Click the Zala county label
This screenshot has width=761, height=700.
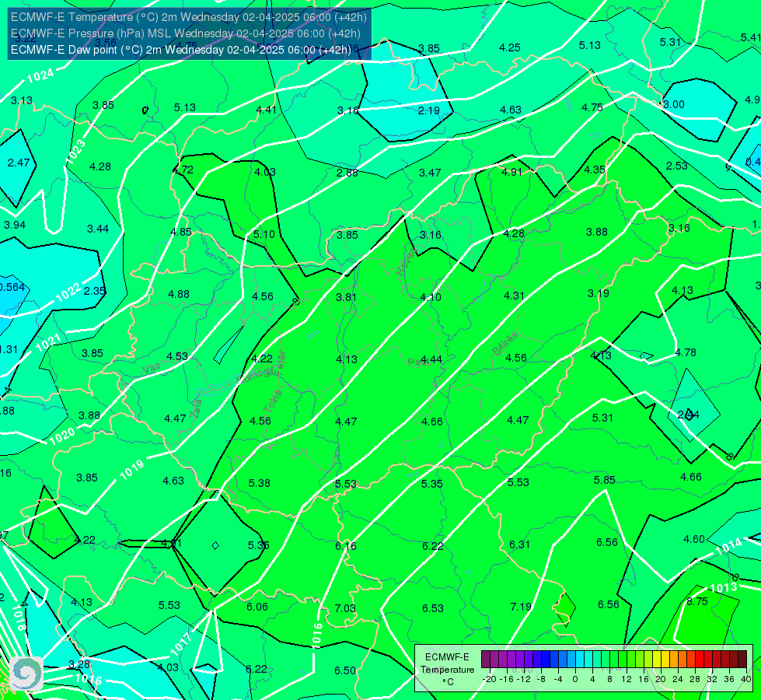click(195, 408)
